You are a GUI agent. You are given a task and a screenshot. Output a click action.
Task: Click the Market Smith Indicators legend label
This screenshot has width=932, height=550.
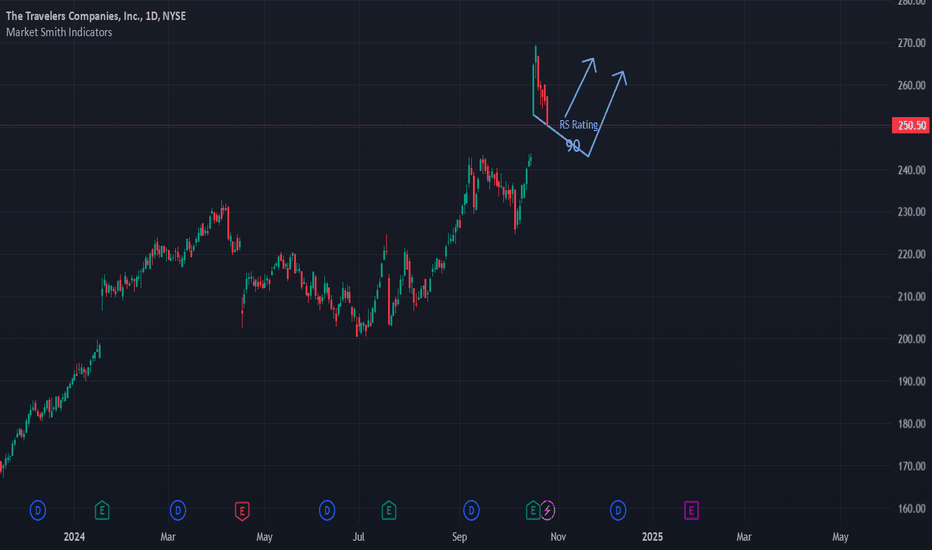tap(59, 32)
